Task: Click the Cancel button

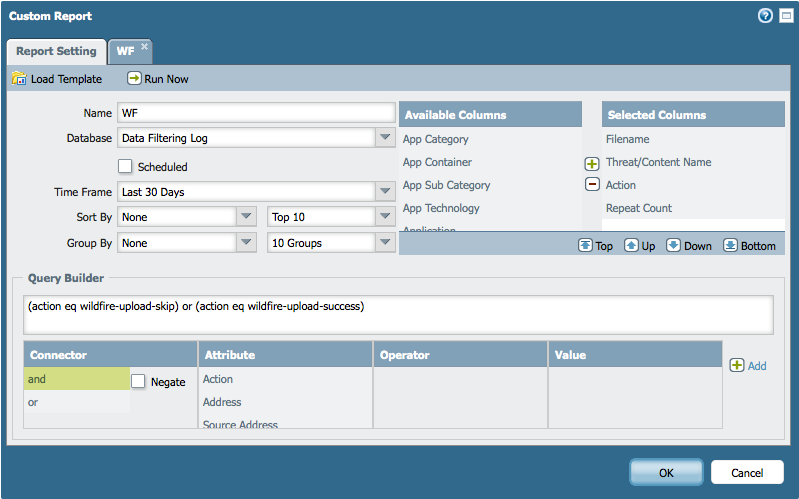Action: (747, 472)
